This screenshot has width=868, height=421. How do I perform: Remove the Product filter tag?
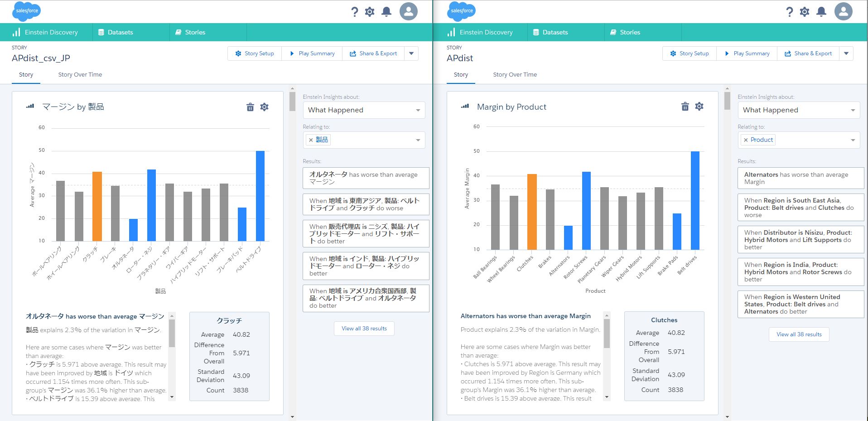(x=746, y=140)
